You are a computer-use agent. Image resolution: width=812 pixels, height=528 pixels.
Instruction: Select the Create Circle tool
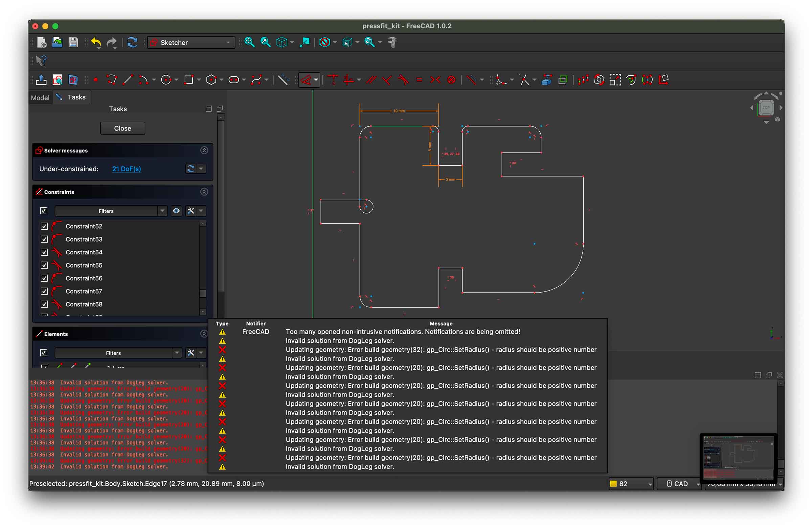click(166, 80)
